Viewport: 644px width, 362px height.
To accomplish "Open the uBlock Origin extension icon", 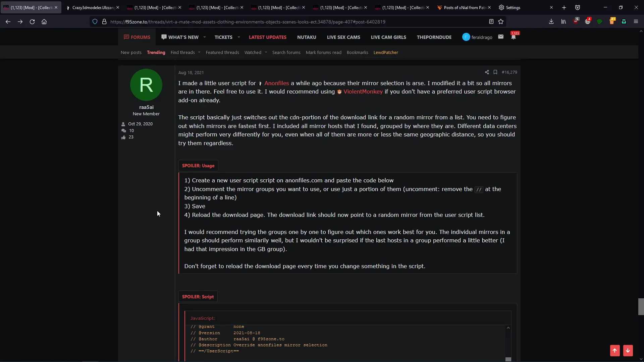I will (576, 21).
